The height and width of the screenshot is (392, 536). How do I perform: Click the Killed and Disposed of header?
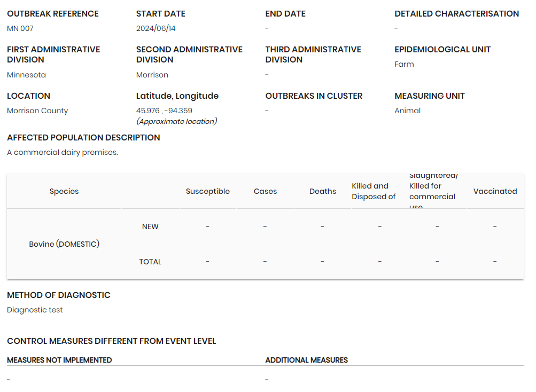[x=374, y=191]
